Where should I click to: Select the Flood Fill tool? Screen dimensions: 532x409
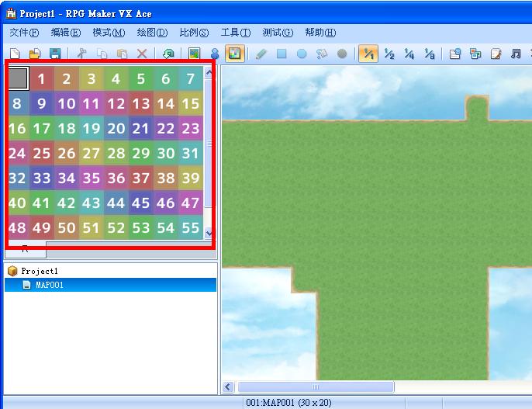(321, 54)
